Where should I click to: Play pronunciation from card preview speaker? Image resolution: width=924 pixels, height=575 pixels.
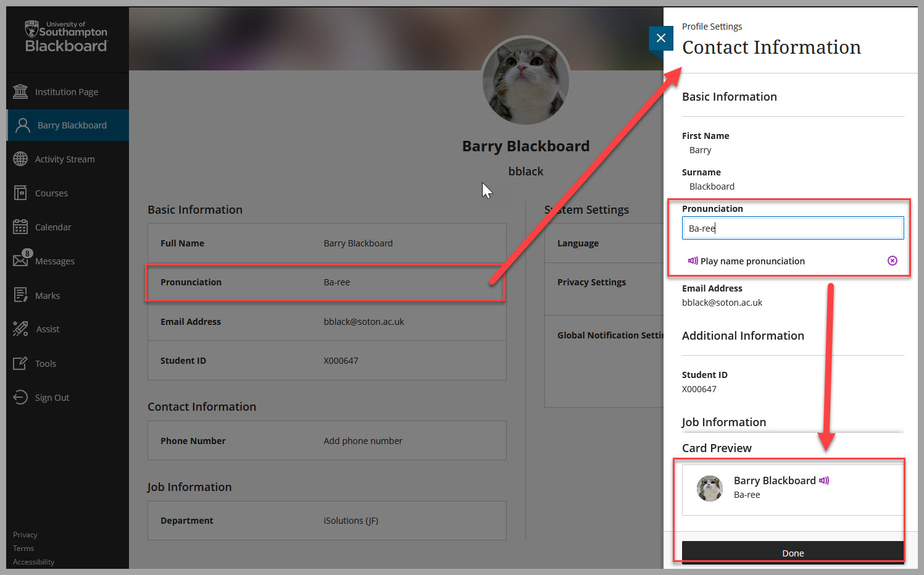pyautogui.click(x=824, y=481)
